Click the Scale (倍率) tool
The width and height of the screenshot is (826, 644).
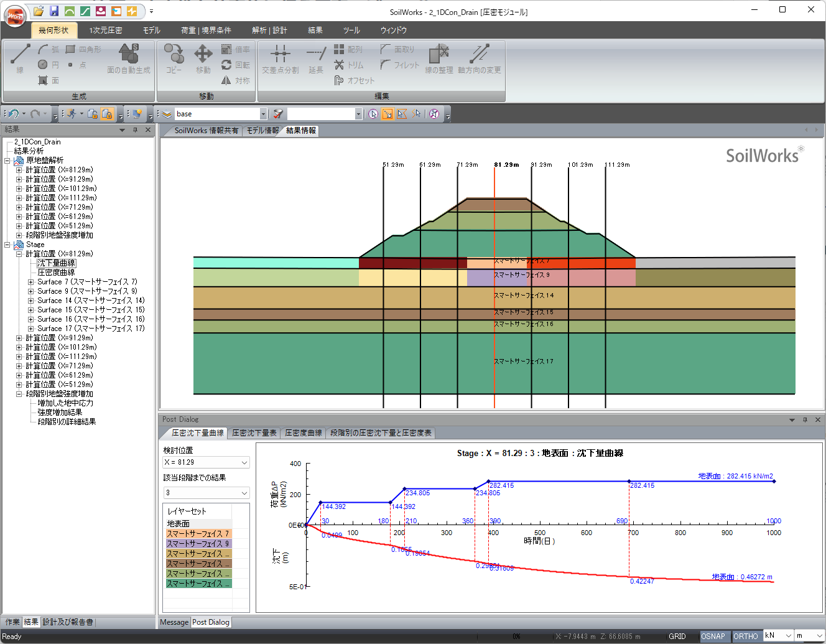235,49
